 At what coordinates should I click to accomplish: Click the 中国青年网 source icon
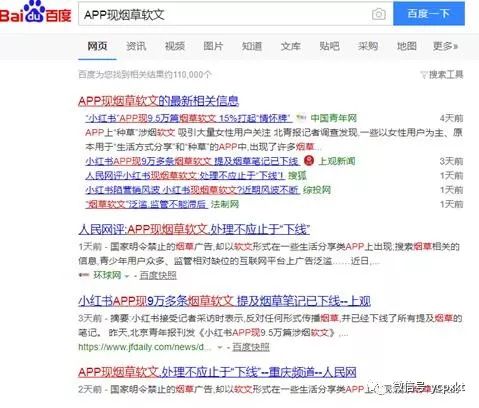tap(301, 117)
